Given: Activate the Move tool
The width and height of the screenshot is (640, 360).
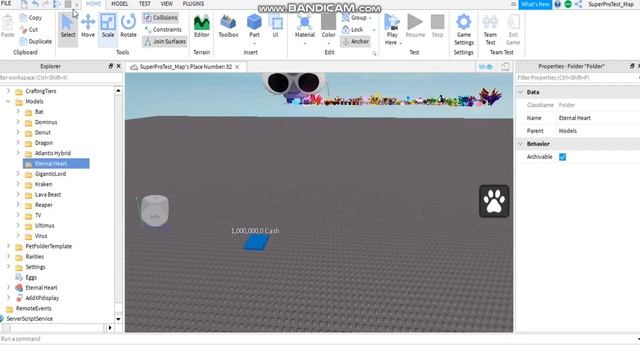Looking at the screenshot, I should [x=88, y=26].
